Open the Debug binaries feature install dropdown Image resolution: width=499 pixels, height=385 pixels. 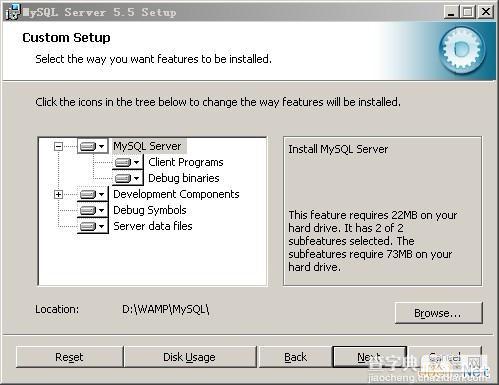click(128, 178)
